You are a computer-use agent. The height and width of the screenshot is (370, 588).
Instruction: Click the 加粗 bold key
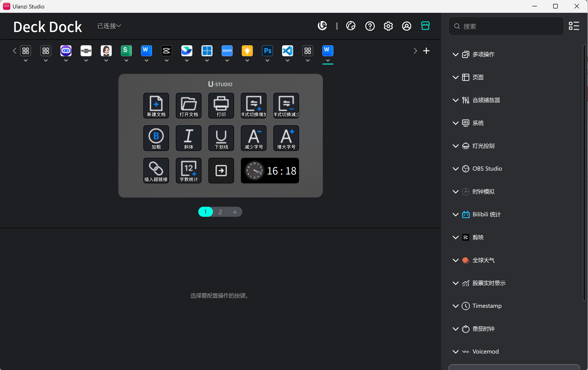(x=156, y=138)
